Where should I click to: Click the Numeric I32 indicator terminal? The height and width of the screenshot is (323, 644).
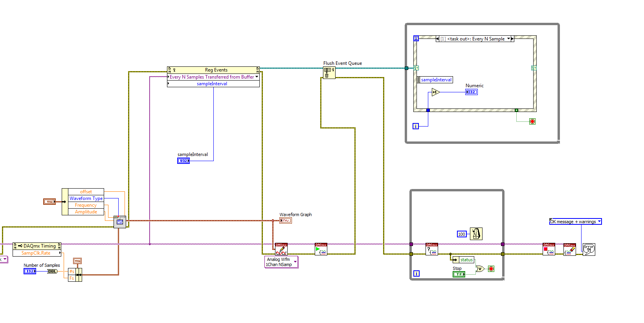(x=472, y=92)
